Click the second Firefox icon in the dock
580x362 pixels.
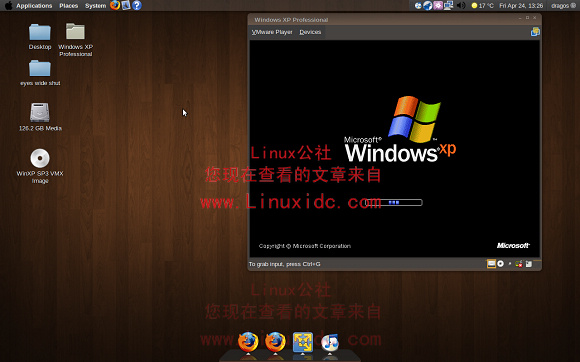point(275,342)
